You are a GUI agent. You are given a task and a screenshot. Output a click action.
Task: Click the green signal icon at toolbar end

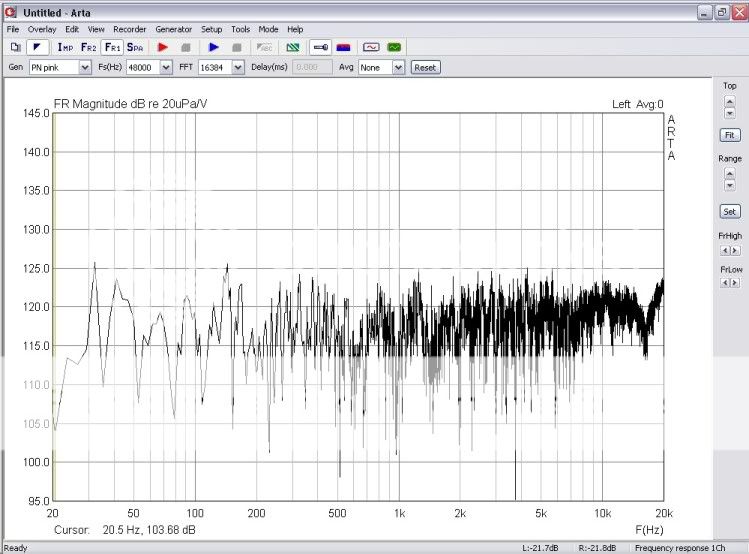coord(394,47)
